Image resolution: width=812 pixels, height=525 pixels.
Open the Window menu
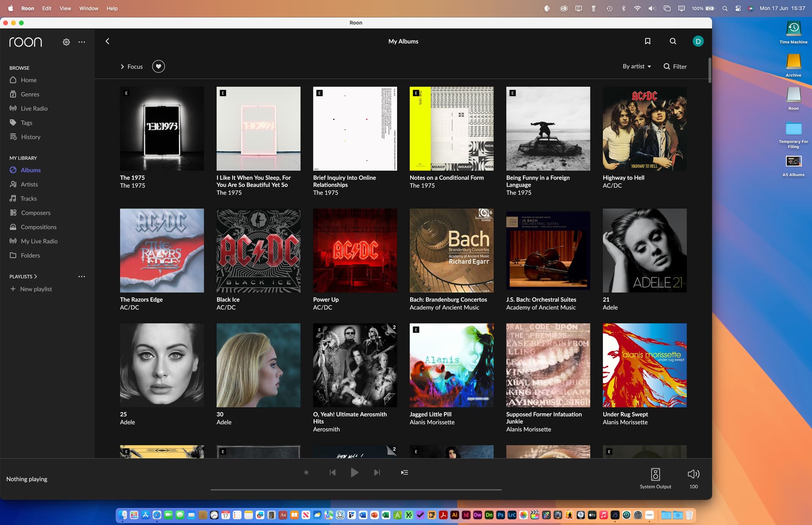click(89, 8)
